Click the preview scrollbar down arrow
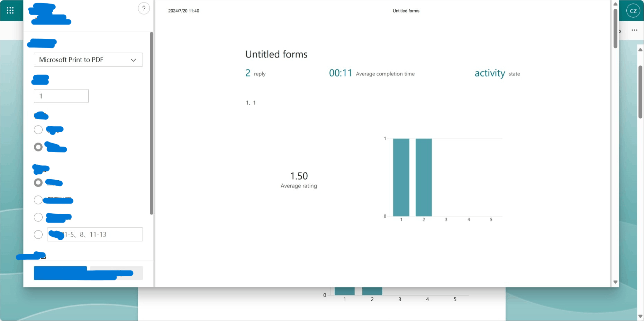Image resolution: width=644 pixels, height=321 pixels. tap(615, 282)
